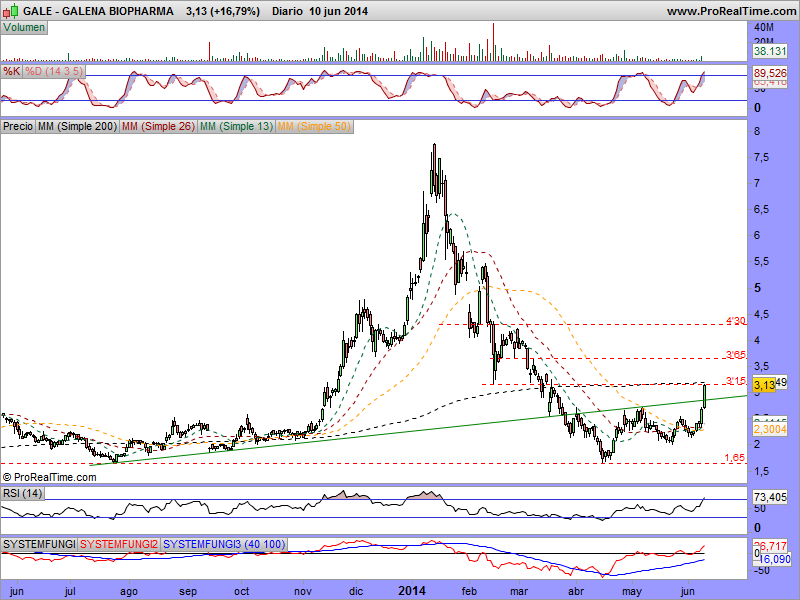This screenshot has width=800, height=600.
Task: Click the %K stochastic label
Action: 11,71
